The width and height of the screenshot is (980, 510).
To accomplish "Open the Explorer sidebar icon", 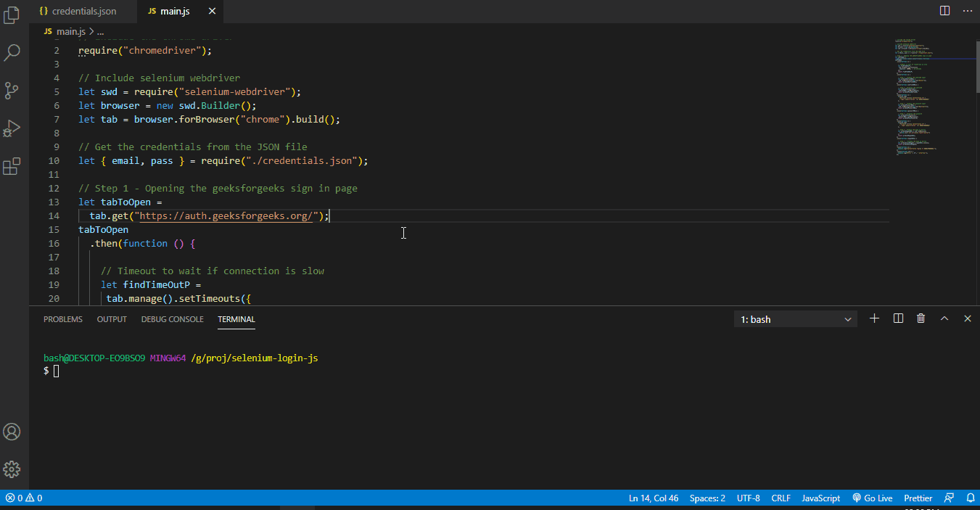I will 12,15.
